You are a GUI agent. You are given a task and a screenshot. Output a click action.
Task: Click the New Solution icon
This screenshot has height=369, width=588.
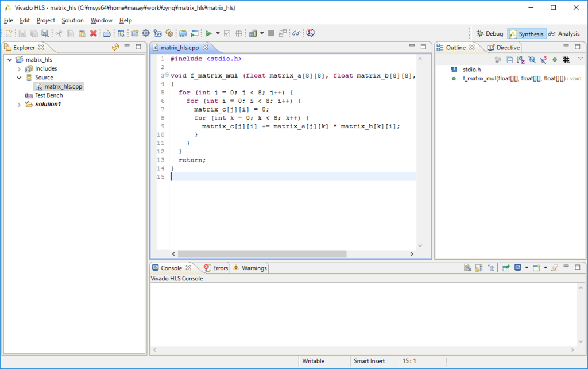tap(157, 33)
